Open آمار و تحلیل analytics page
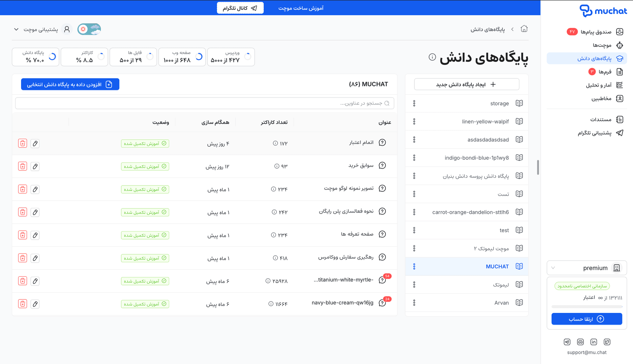 pyautogui.click(x=587, y=85)
